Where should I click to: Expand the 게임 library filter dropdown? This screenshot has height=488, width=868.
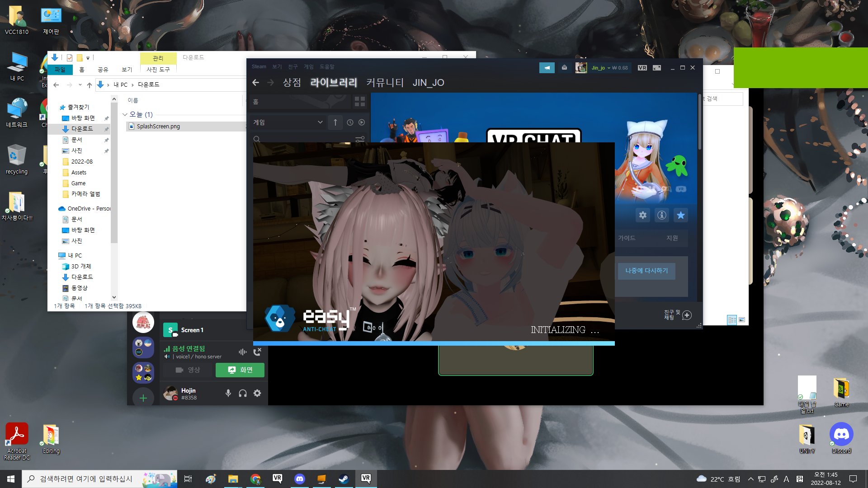[x=320, y=122]
